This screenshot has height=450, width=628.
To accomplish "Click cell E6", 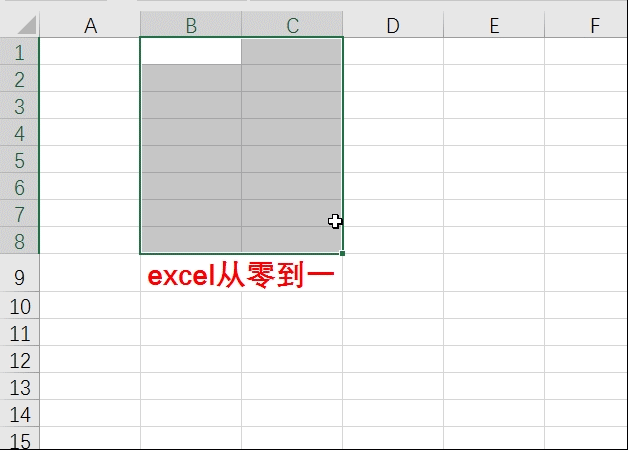I will [494, 186].
